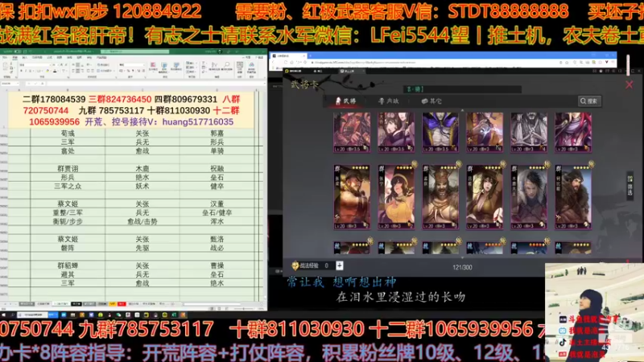Image resolution: width=644 pixels, height=362 pixels.
Task: Click the Excel formula bar
Action: (154, 84)
